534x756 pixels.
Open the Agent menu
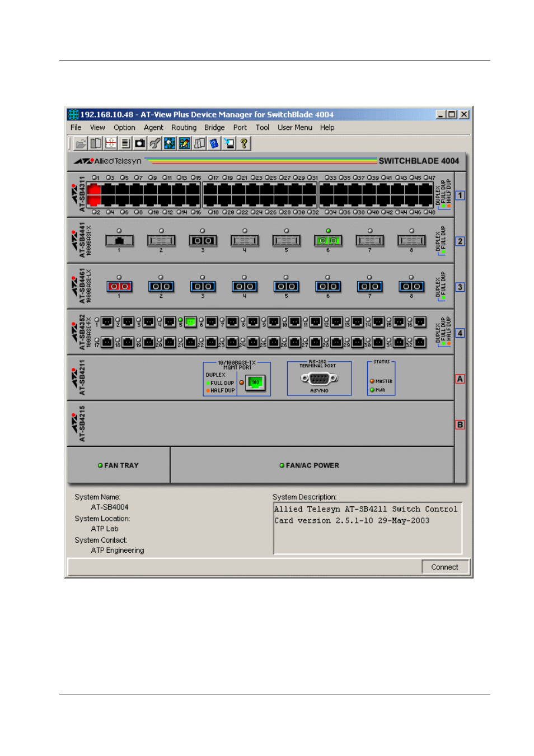click(153, 128)
